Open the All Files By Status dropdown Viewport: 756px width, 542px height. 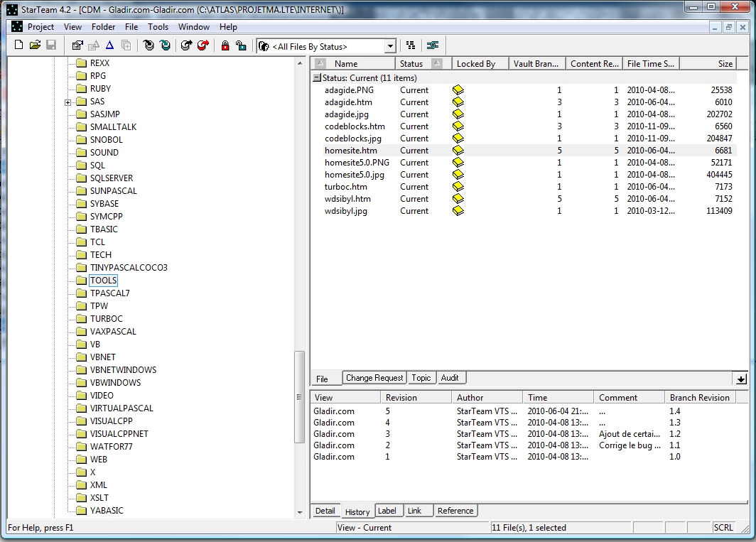point(390,46)
